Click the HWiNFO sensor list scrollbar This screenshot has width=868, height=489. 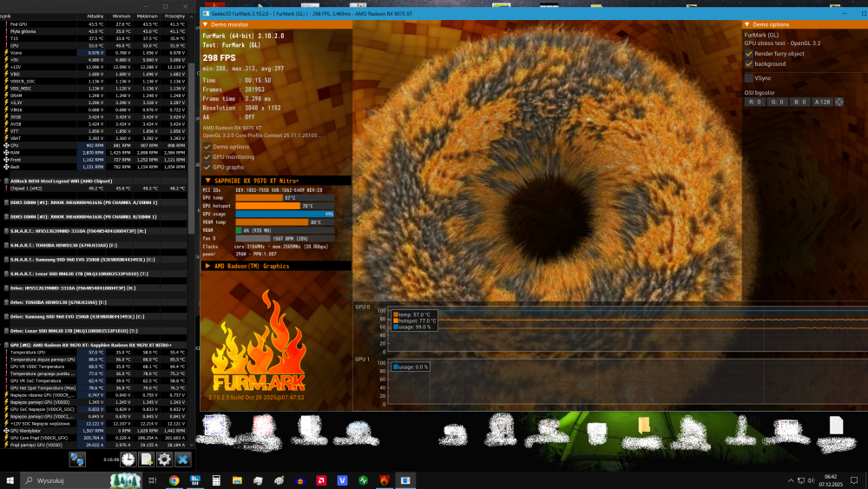(x=192, y=149)
